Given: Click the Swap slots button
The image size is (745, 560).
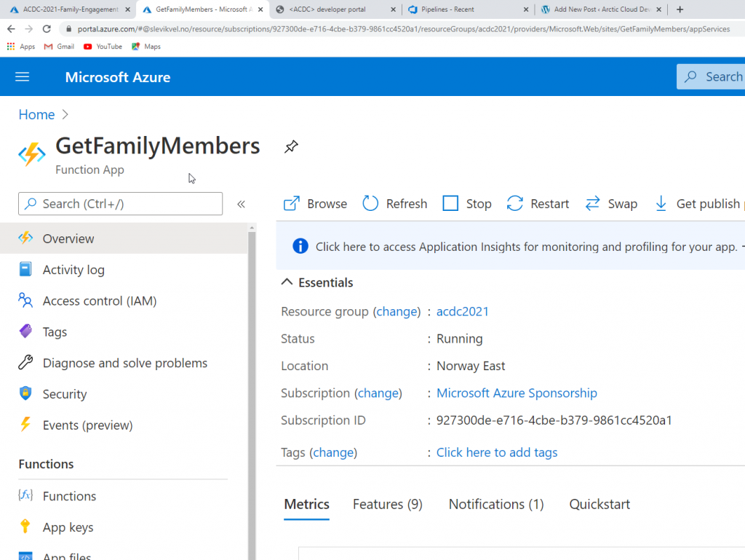Looking at the screenshot, I should coord(611,204).
